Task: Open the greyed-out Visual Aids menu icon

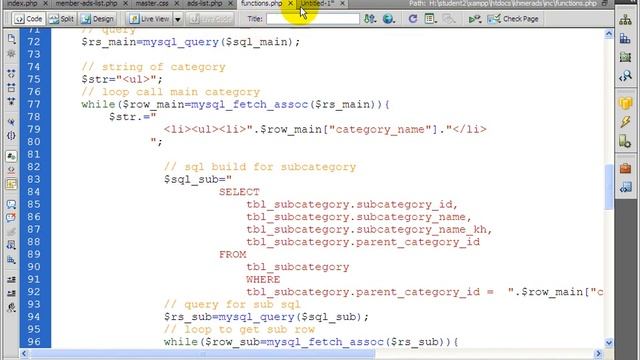Action: [449, 19]
